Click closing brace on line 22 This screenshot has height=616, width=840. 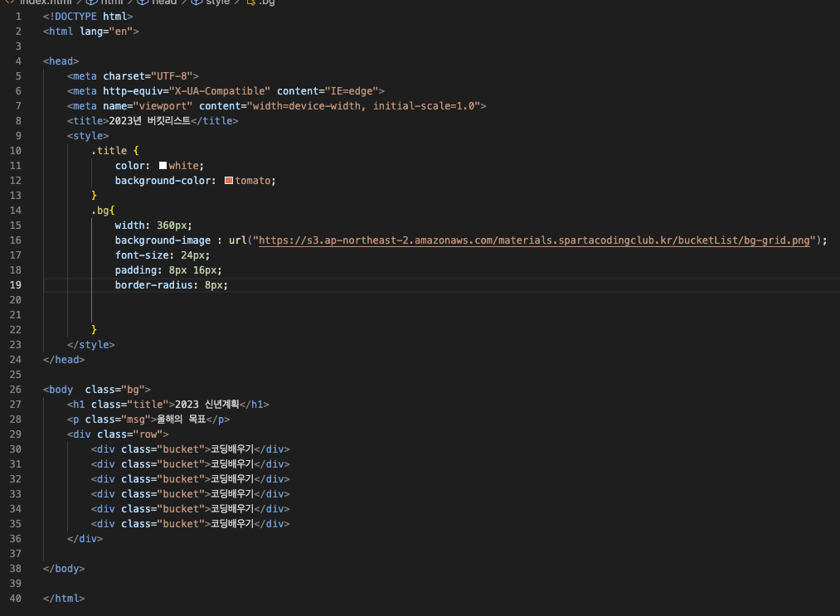tap(94, 329)
